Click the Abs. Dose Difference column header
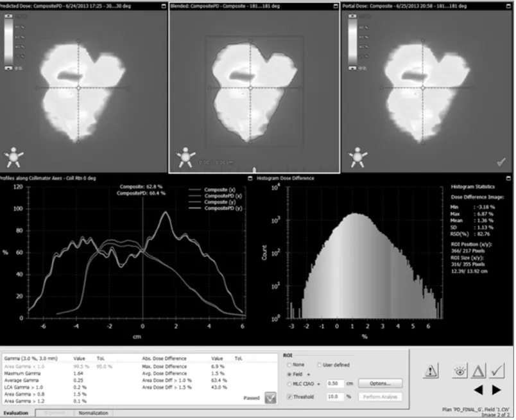Screen dimensions: 516x420 pos(164,358)
